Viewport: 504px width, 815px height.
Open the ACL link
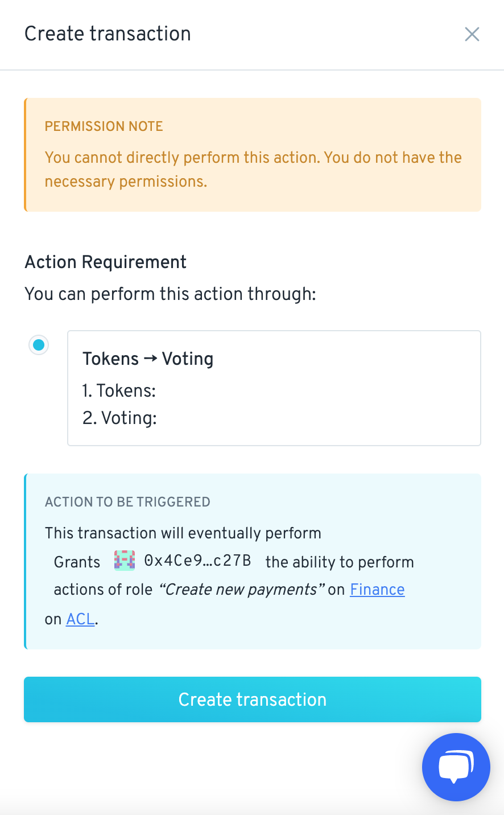(80, 619)
